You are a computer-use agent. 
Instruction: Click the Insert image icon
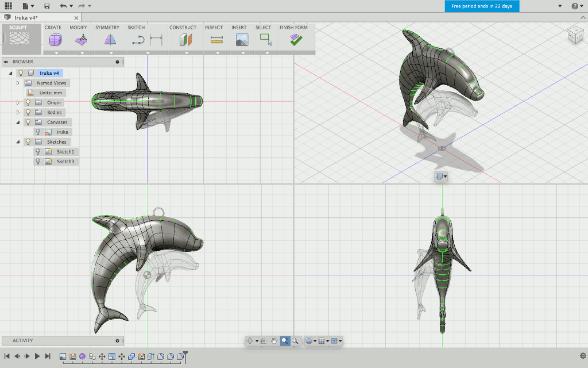click(242, 40)
